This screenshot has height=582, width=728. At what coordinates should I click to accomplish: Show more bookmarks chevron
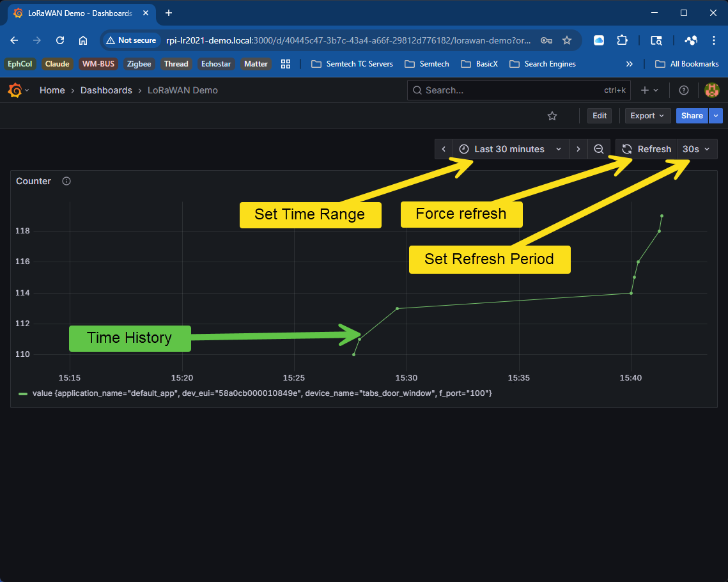(x=629, y=64)
